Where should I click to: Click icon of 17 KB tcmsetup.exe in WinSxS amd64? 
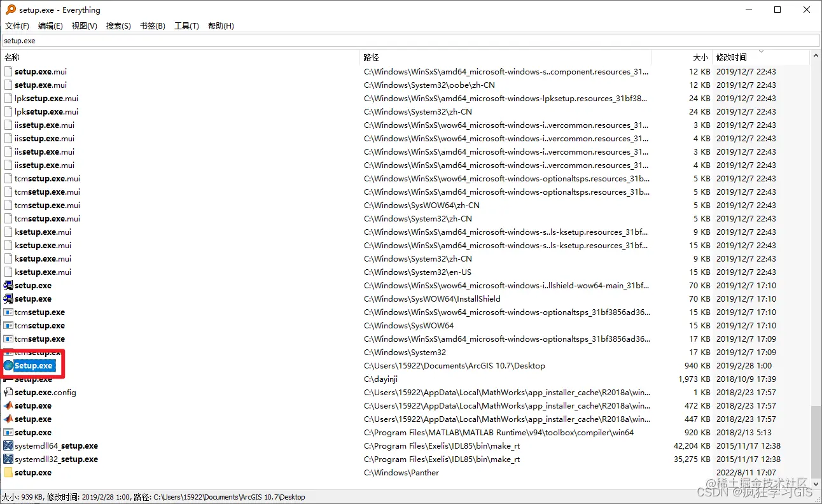(x=8, y=339)
